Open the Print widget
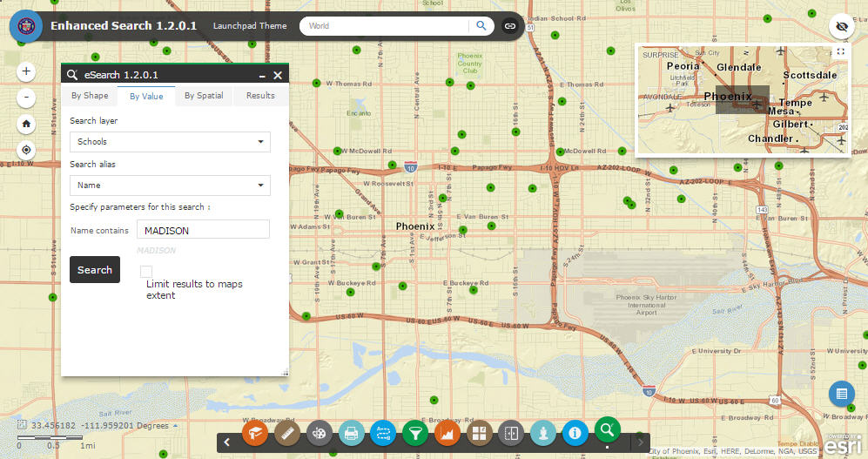 click(x=351, y=433)
